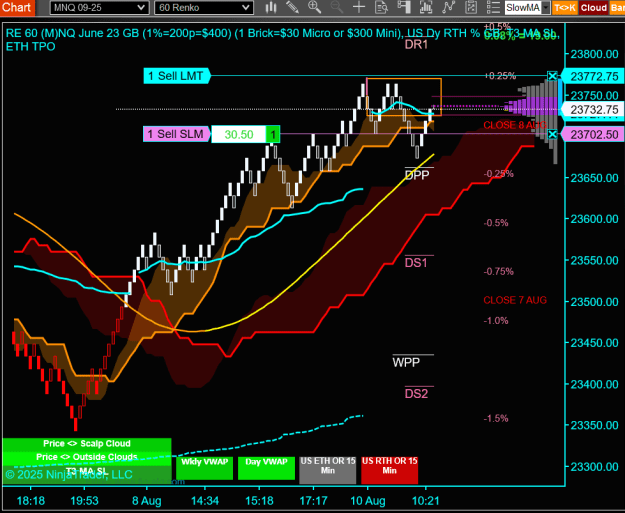Click the Price <> Outside Clouds indicator button

pyautogui.click(x=87, y=457)
